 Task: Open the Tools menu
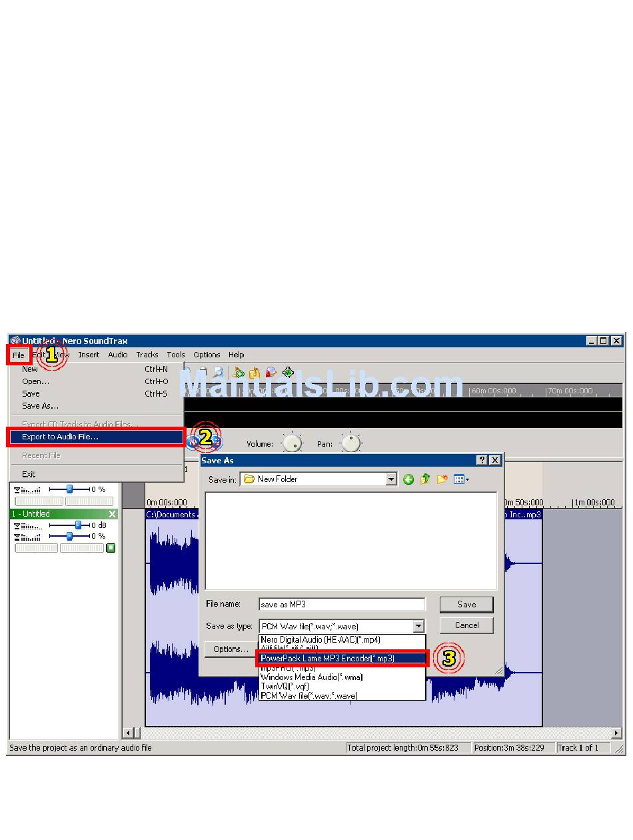pos(176,355)
